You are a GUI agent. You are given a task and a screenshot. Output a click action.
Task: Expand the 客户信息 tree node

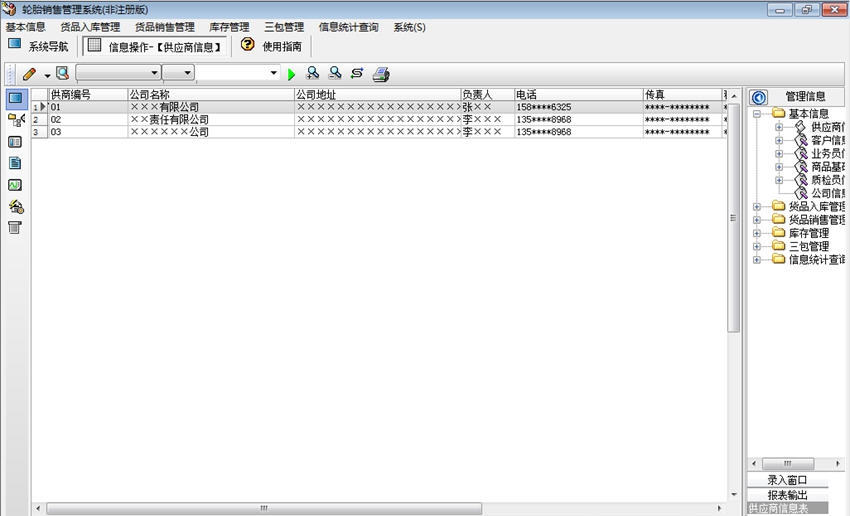779,140
